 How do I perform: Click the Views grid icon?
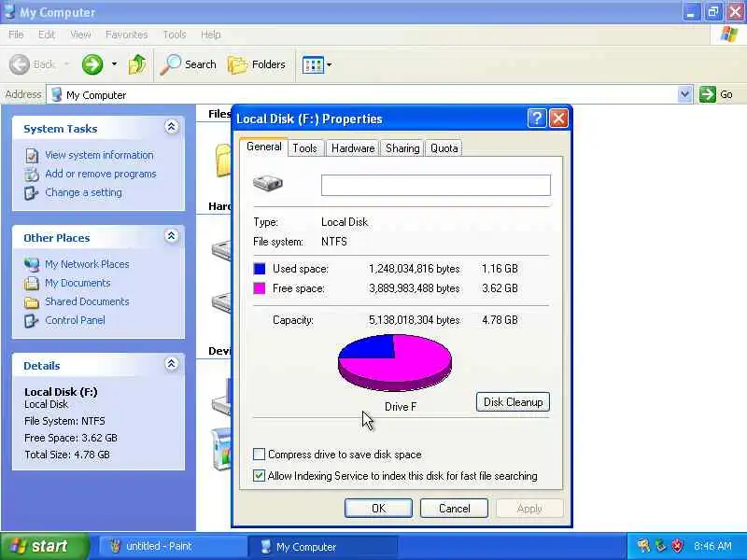(x=313, y=64)
